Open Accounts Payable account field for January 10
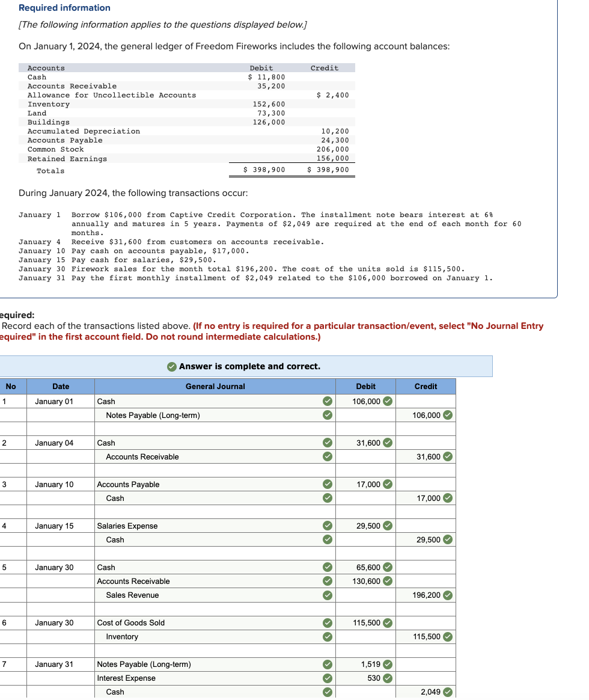The height and width of the screenshot is (700, 589). pyautogui.click(x=215, y=484)
